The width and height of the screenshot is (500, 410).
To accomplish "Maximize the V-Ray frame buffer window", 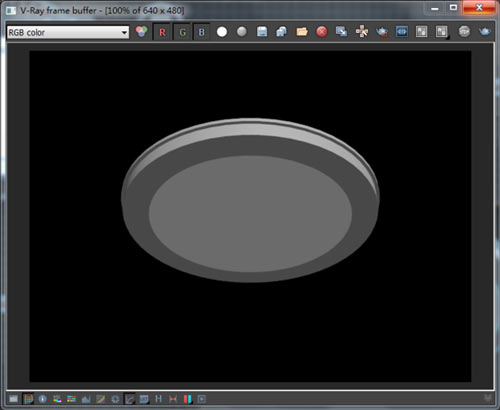I will (453, 8).
